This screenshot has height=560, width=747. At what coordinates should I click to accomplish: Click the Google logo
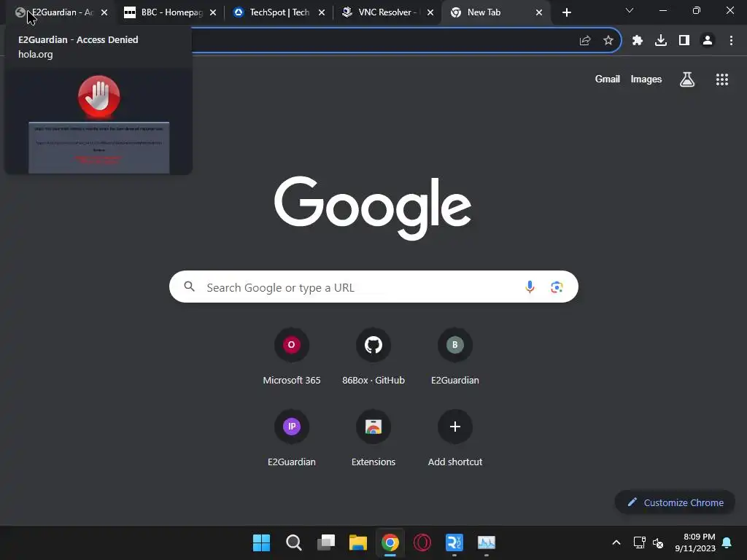pyautogui.click(x=373, y=208)
